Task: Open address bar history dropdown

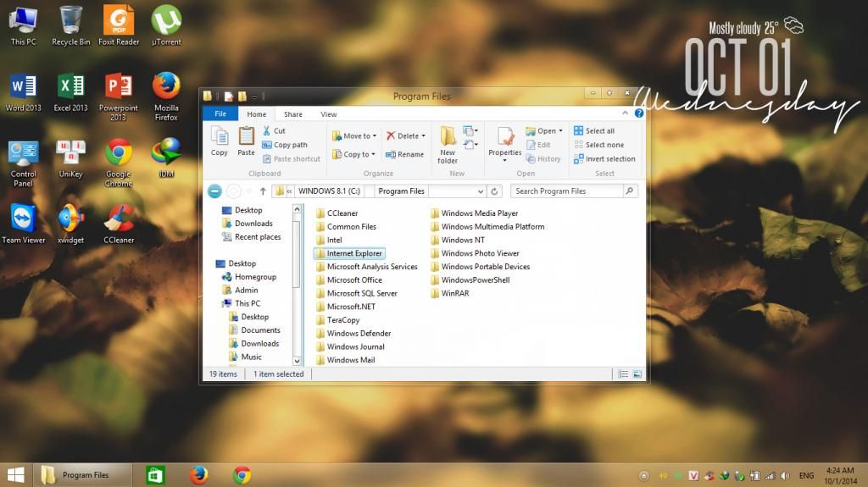Action: (481, 191)
